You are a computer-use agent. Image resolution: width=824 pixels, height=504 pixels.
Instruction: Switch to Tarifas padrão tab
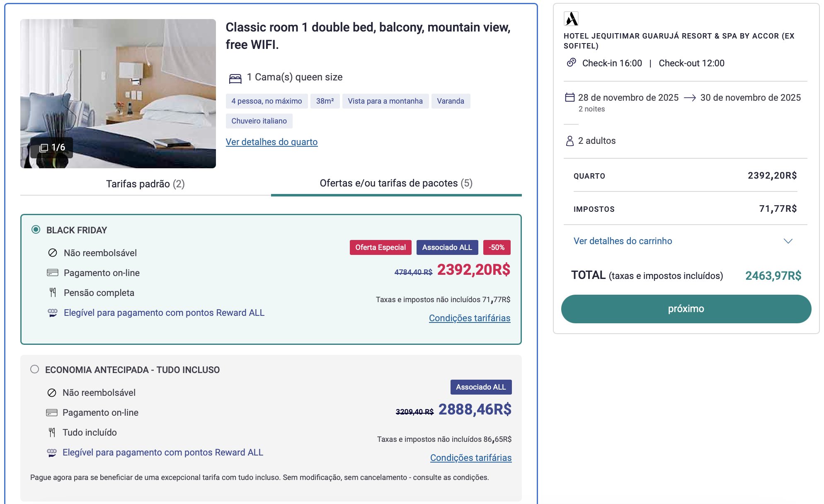point(145,184)
